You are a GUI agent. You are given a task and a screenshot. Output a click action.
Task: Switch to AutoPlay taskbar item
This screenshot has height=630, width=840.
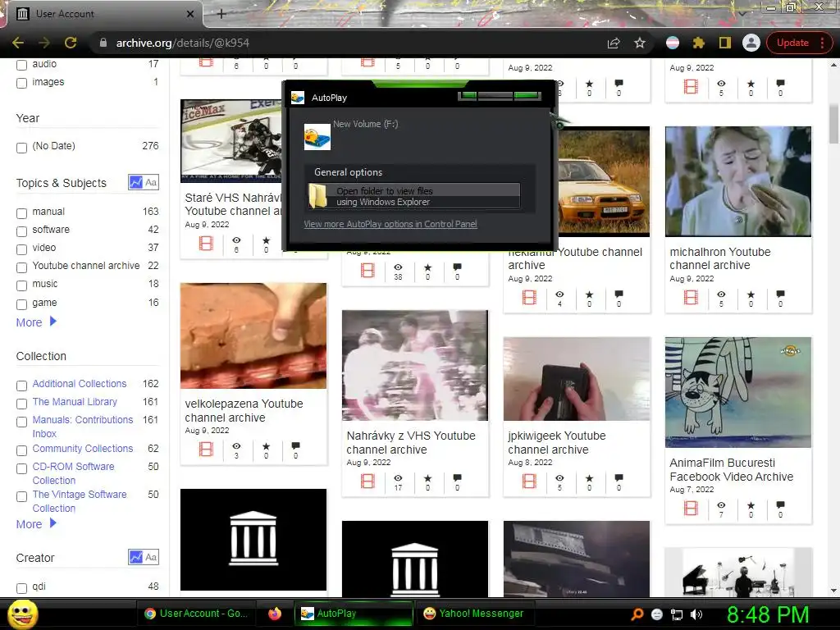354,614
